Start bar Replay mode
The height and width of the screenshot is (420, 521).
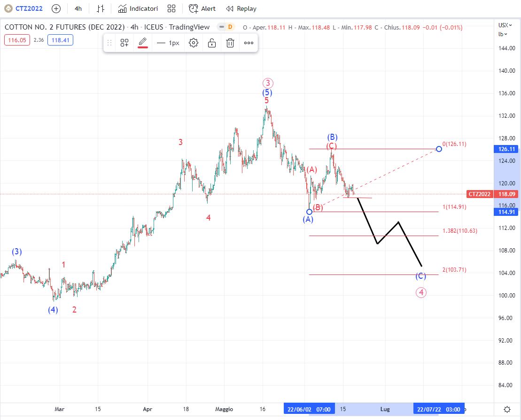tap(241, 8)
